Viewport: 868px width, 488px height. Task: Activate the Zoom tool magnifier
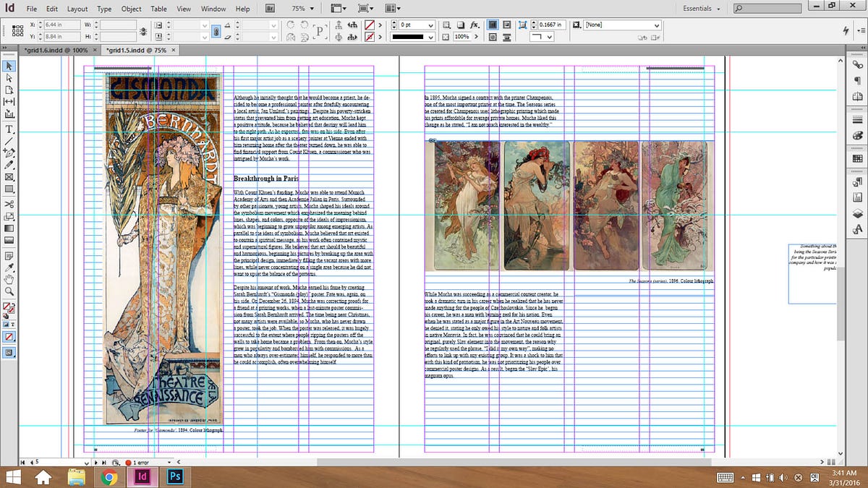9,291
